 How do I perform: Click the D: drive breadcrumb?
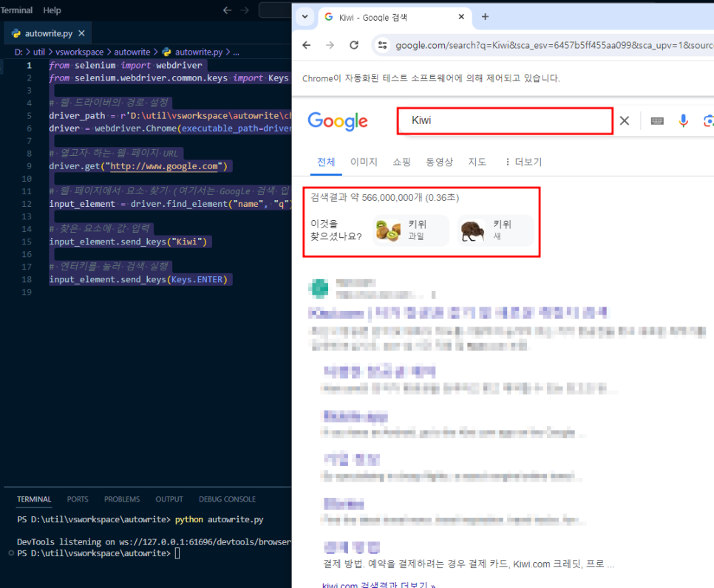pos(18,52)
